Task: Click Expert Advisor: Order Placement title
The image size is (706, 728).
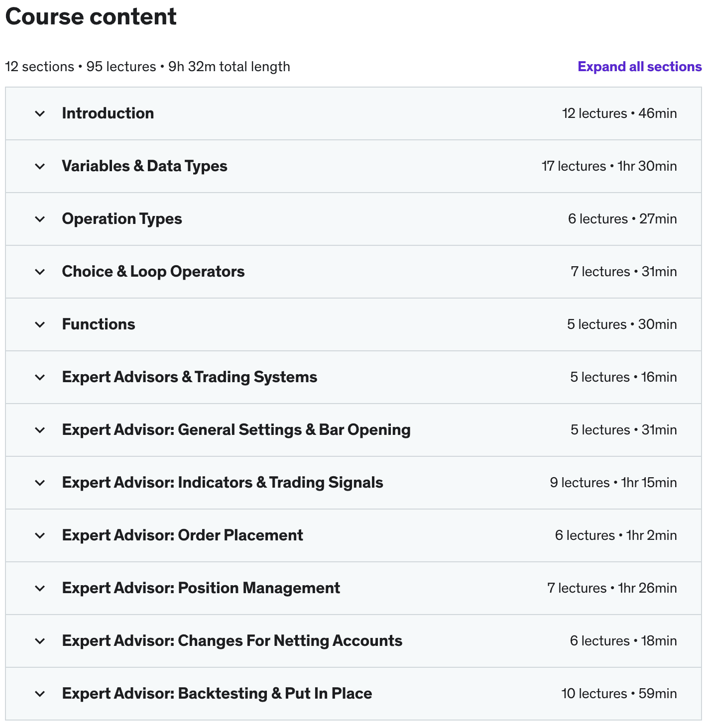Action: 183,535
